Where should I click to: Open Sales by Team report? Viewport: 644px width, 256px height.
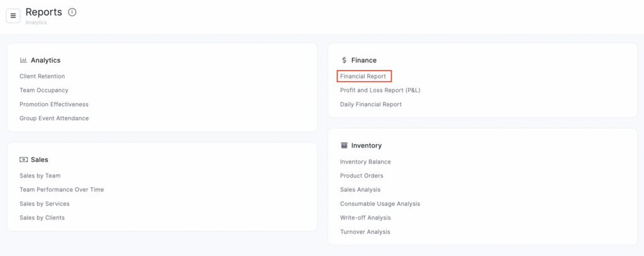(40, 175)
